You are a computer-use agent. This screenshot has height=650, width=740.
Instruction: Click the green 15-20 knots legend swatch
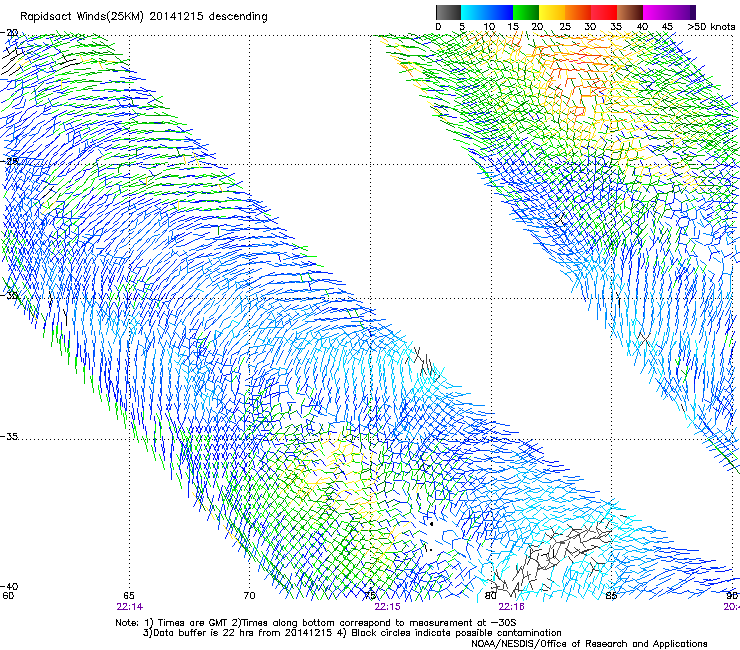[x=526, y=12]
